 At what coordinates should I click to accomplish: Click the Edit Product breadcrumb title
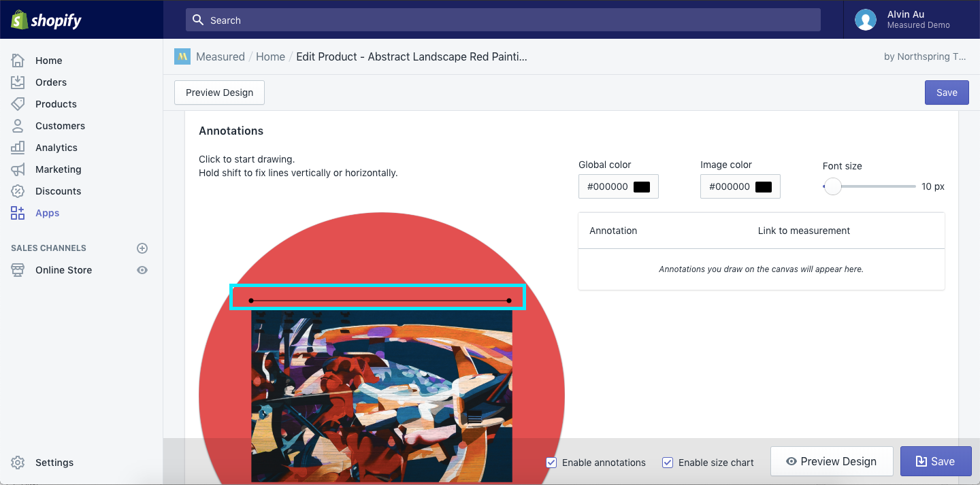(412, 56)
